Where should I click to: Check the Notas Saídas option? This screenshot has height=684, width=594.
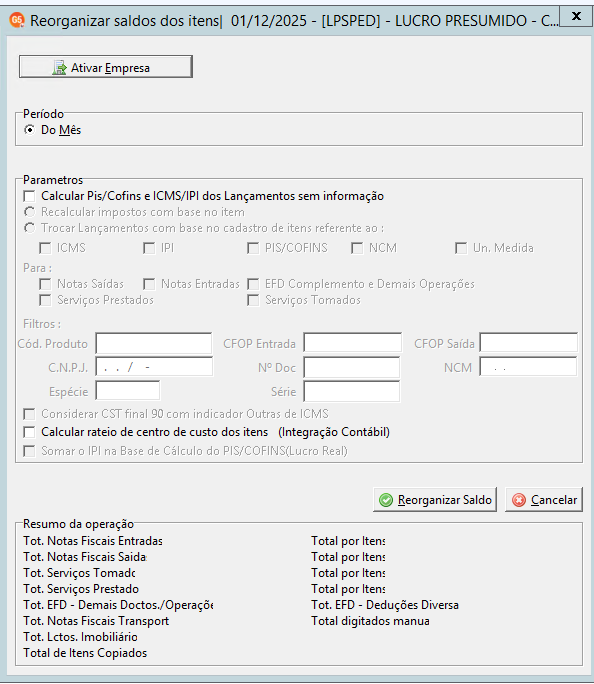tap(45, 284)
